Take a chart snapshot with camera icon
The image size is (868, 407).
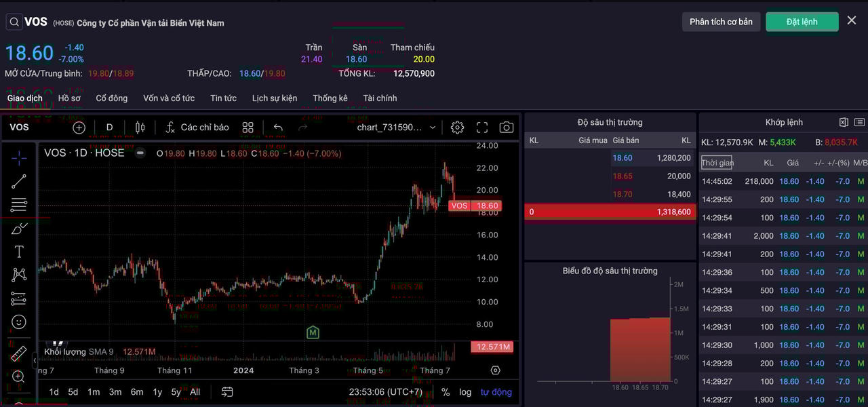click(x=506, y=128)
